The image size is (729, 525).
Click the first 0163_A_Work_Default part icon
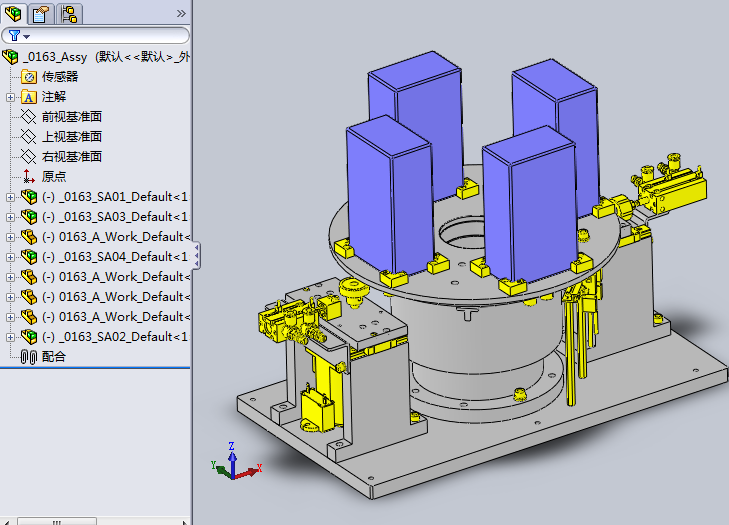29,237
